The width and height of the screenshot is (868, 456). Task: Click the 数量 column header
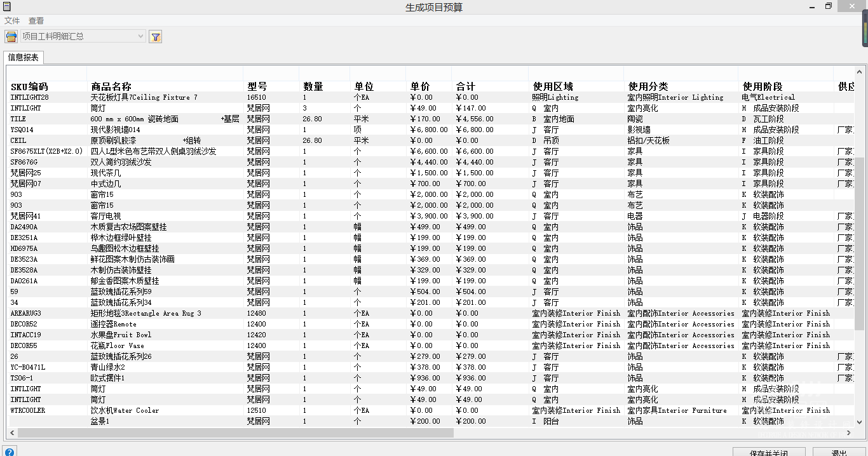(313, 86)
